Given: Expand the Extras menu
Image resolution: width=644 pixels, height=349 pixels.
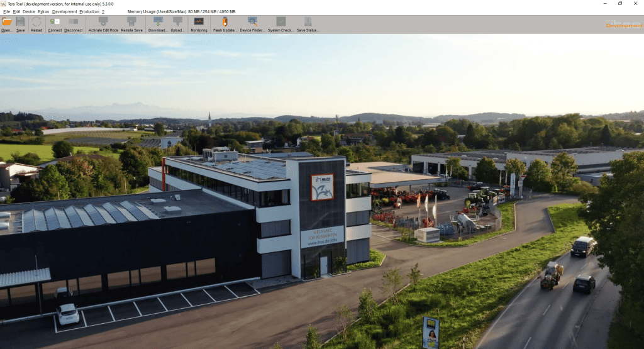Looking at the screenshot, I should tap(43, 11).
